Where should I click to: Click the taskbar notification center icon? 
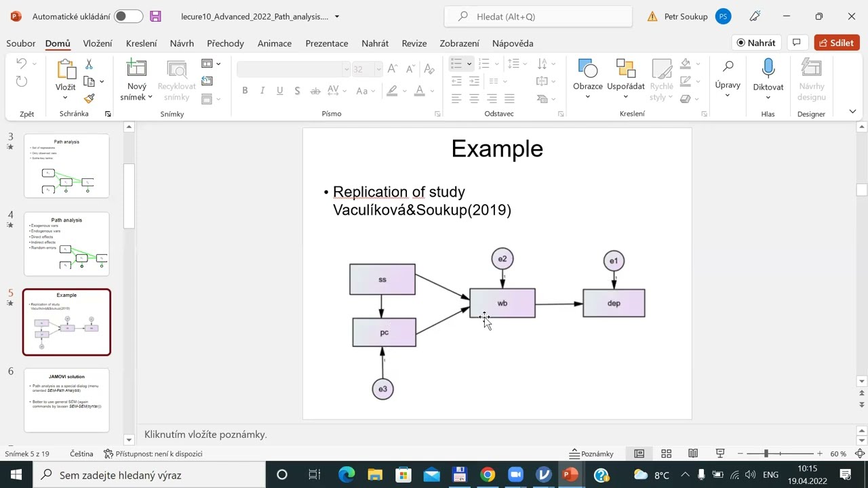[846, 474]
